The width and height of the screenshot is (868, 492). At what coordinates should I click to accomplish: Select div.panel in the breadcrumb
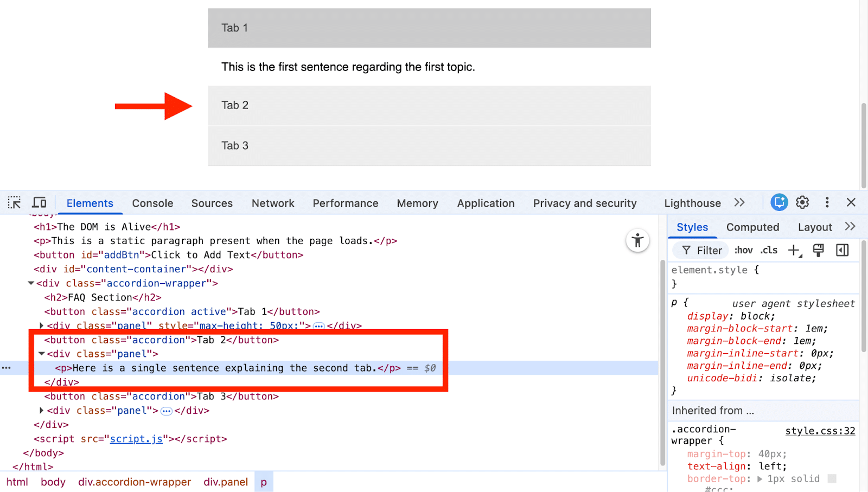[226, 482]
